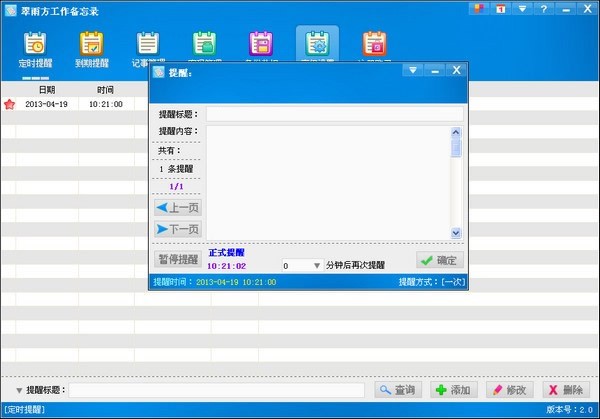This screenshot has width=600, height=419.
Task: Click the 正式提醒 label
Action: pos(227,253)
